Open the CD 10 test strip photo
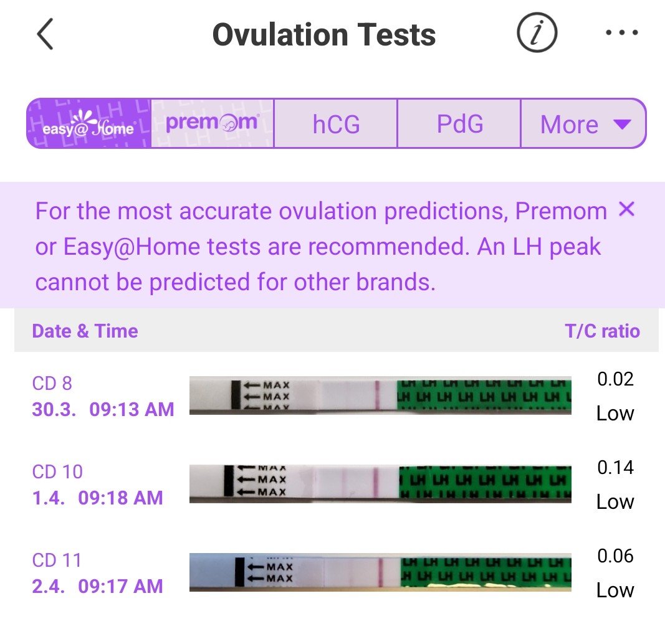The width and height of the screenshot is (665, 644). pyautogui.click(x=380, y=483)
